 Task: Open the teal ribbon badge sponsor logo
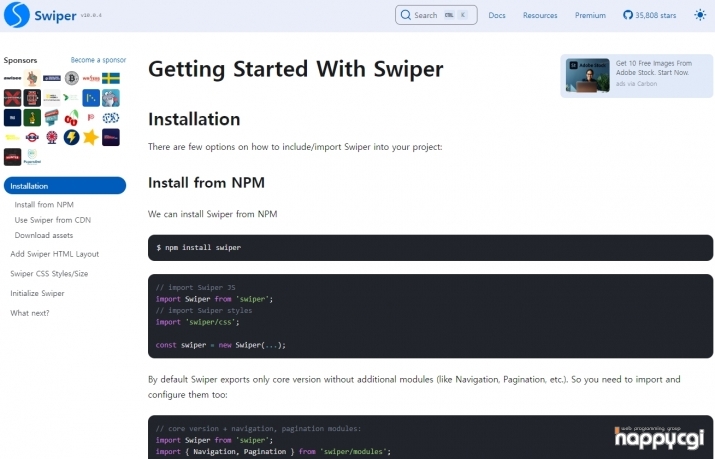click(x=52, y=118)
